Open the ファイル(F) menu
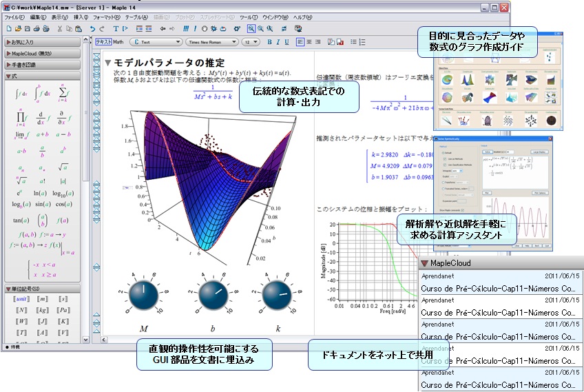584x392 pixels. coord(14,17)
